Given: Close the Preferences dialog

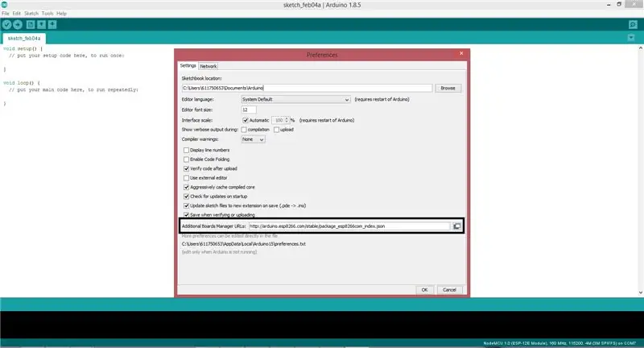Looking at the screenshot, I should click(461, 53).
